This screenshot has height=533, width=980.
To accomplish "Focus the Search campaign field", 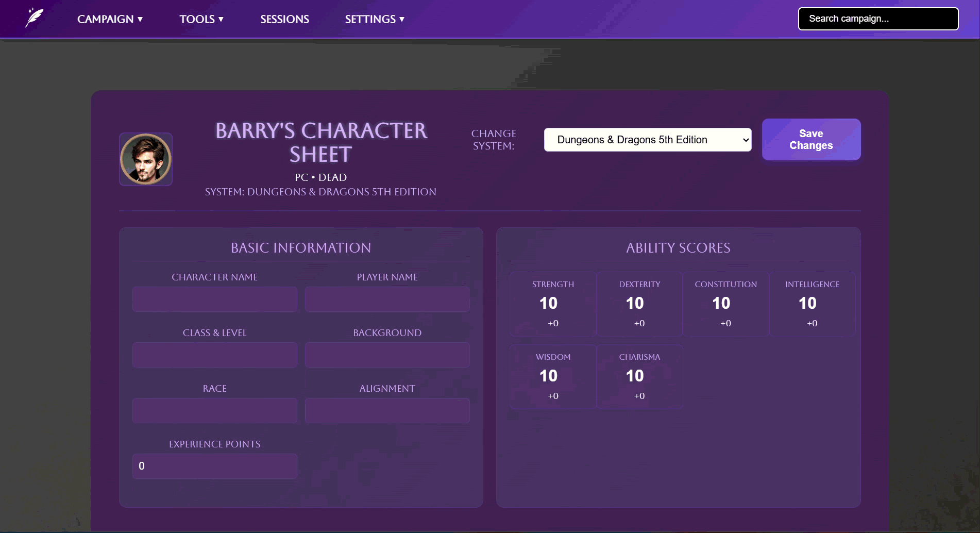I will click(877, 19).
